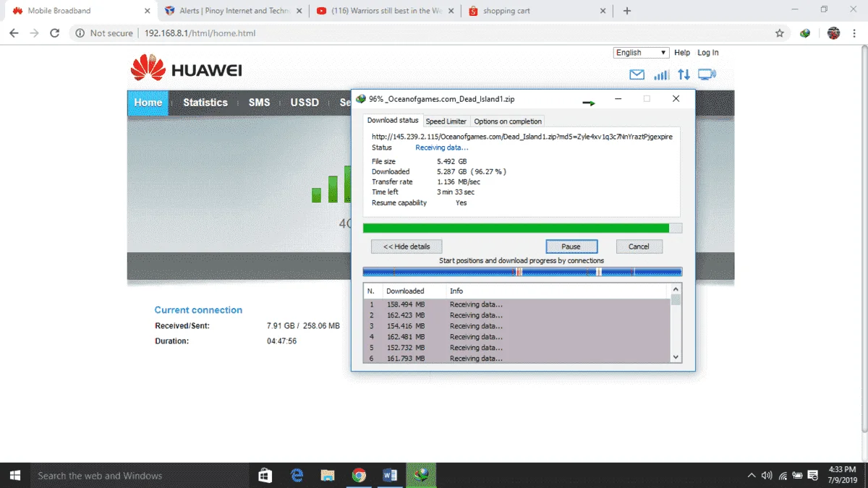The width and height of the screenshot is (868, 488).
Task: Click the clock showing 4:33 PM
Action: pyautogui.click(x=843, y=470)
